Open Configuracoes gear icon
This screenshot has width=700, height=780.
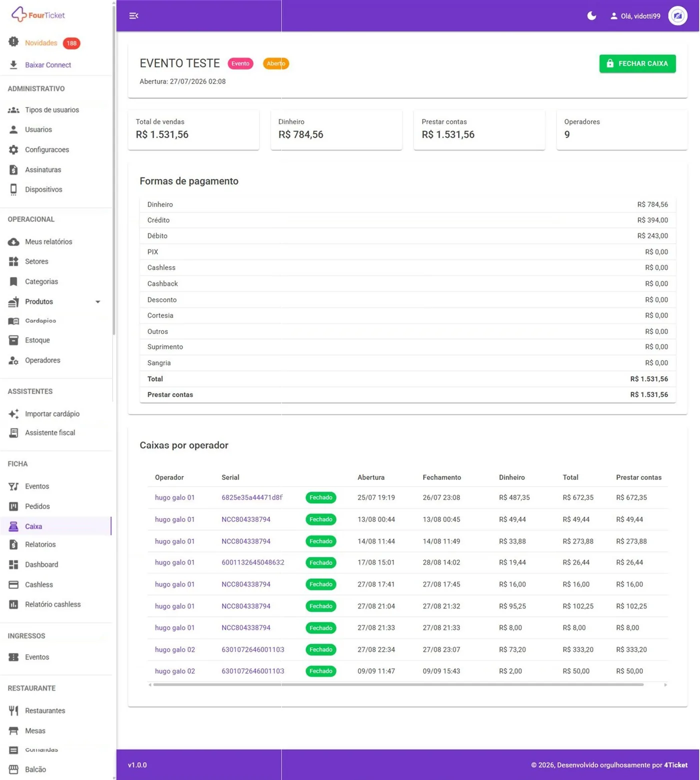pyautogui.click(x=13, y=149)
